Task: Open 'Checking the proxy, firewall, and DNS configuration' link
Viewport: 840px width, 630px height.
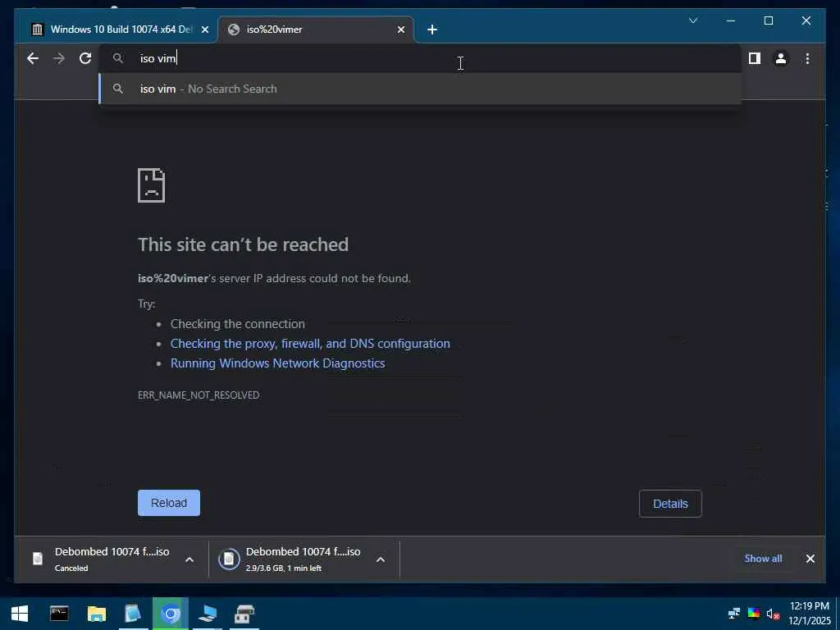Action: coord(310,344)
